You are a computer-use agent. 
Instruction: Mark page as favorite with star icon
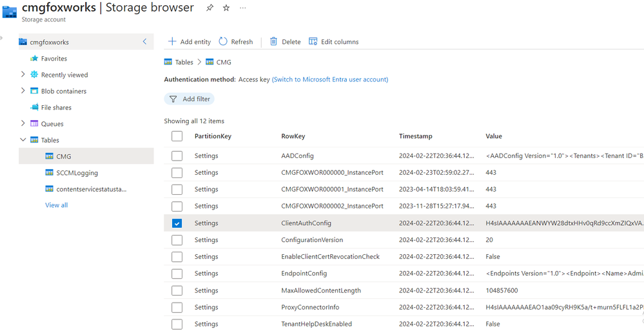(x=226, y=8)
